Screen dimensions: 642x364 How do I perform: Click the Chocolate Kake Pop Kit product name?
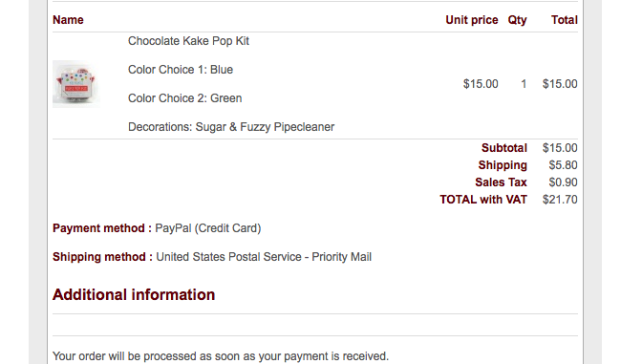(x=188, y=41)
